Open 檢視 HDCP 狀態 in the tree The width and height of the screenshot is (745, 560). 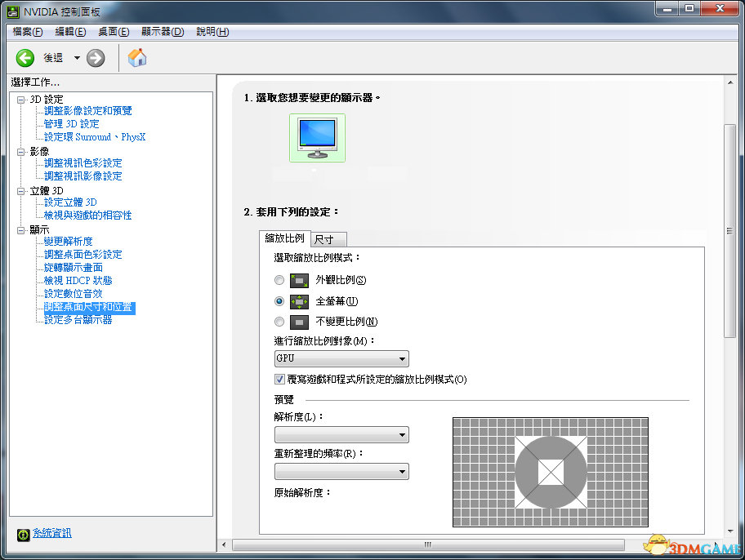pos(78,281)
